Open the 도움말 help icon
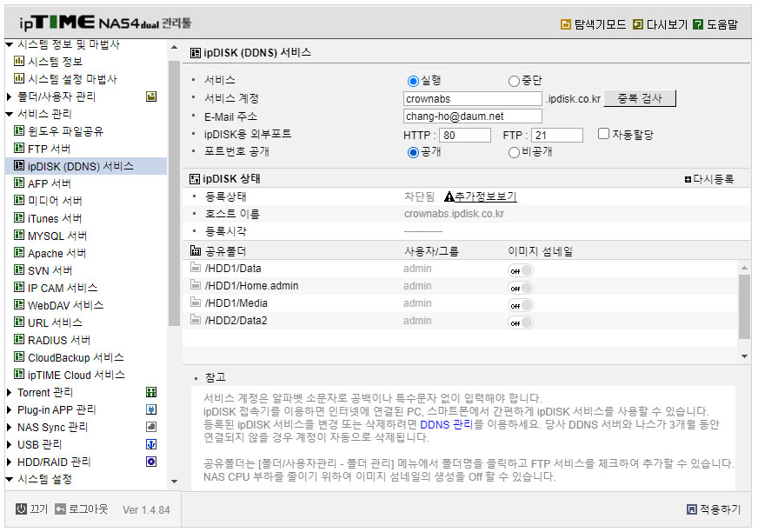The width and height of the screenshot is (758, 532). [x=697, y=24]
